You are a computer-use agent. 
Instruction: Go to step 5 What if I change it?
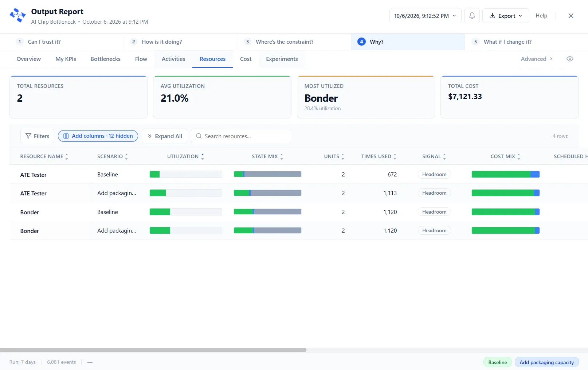click(x=526, y=42)
